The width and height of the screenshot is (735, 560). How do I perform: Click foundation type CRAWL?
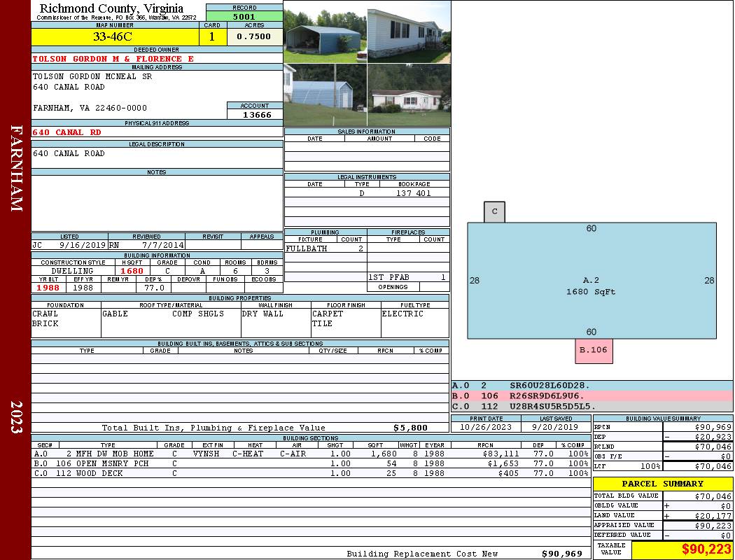tap(45, 314)
